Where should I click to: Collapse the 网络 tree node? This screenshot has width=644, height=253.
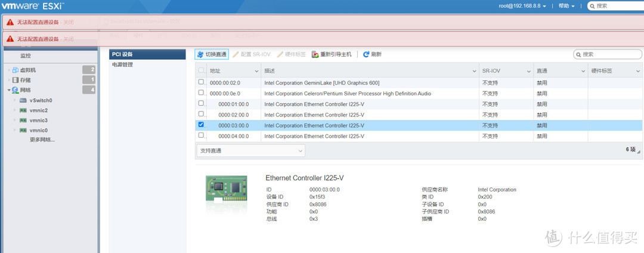pos(9,90)
